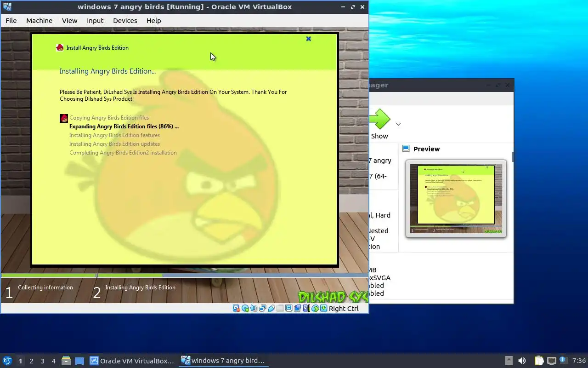This screenshot has width=588, height=368.
Task: Click the Preview monitor icon
Action: click(x=406, y=149)
